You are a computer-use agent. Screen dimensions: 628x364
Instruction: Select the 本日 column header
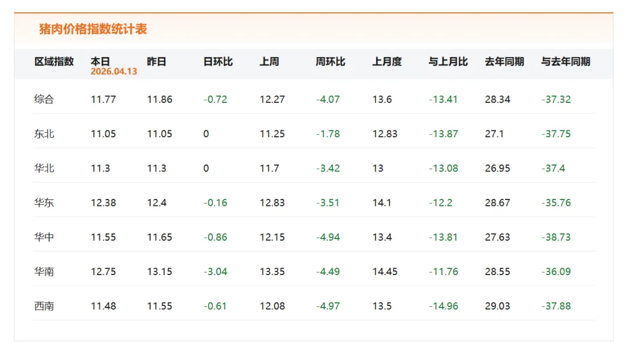100,62
